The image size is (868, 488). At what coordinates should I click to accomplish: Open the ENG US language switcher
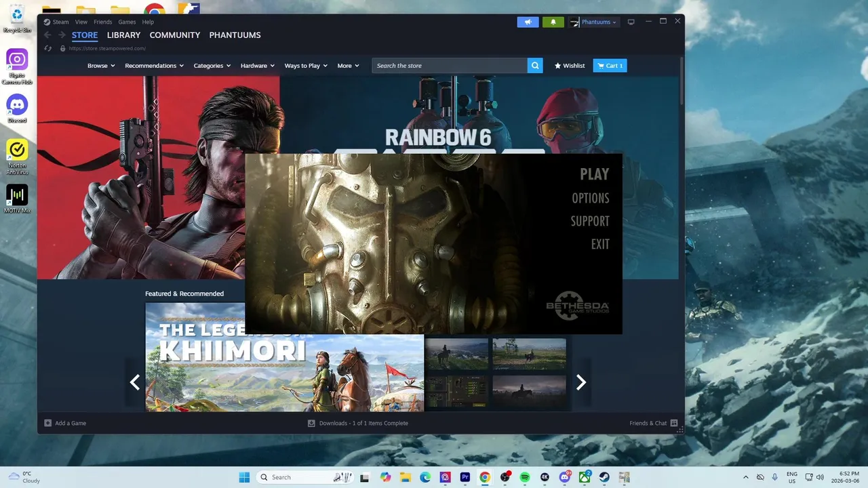791,477
